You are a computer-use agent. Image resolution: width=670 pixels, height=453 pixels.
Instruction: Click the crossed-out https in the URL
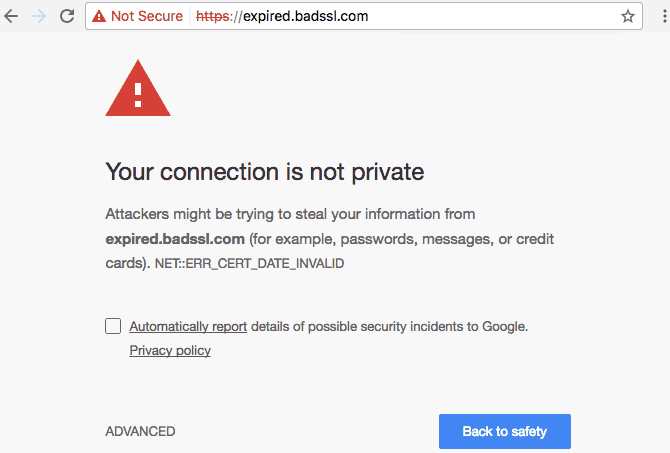click(x=211, y=16)
